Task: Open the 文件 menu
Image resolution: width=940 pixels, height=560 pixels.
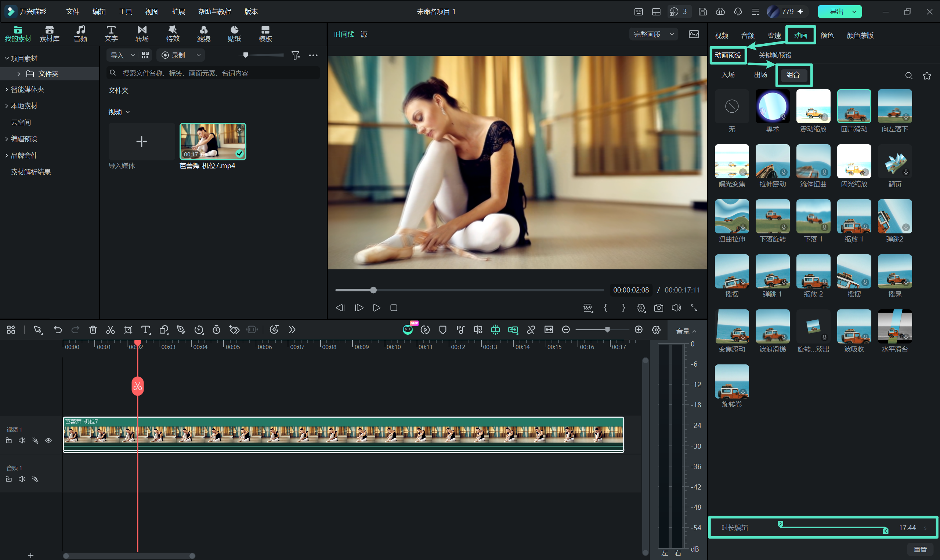Action: [72, 12]
